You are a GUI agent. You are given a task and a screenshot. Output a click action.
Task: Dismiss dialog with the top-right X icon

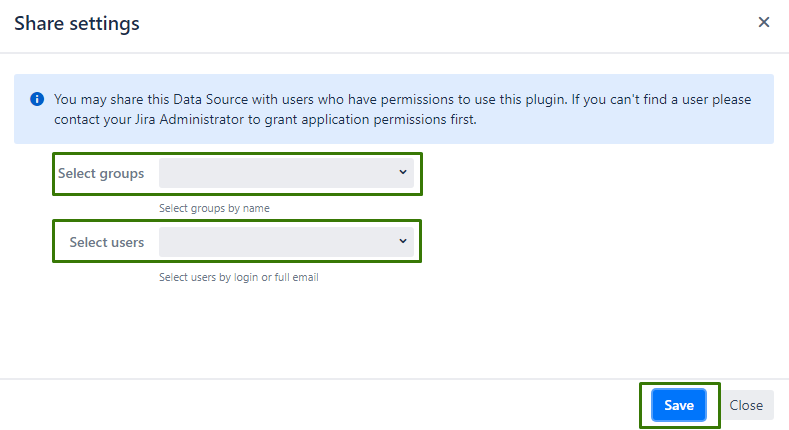tap(764, 22)
